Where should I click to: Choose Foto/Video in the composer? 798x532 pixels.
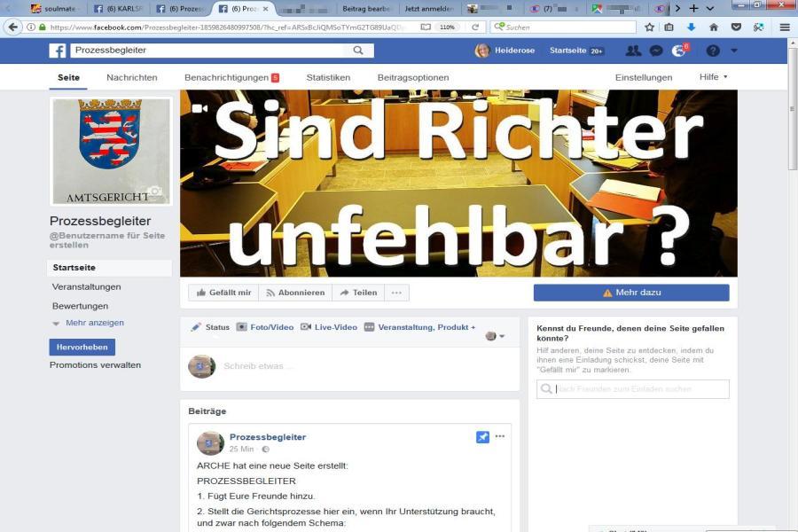[265, 327]
